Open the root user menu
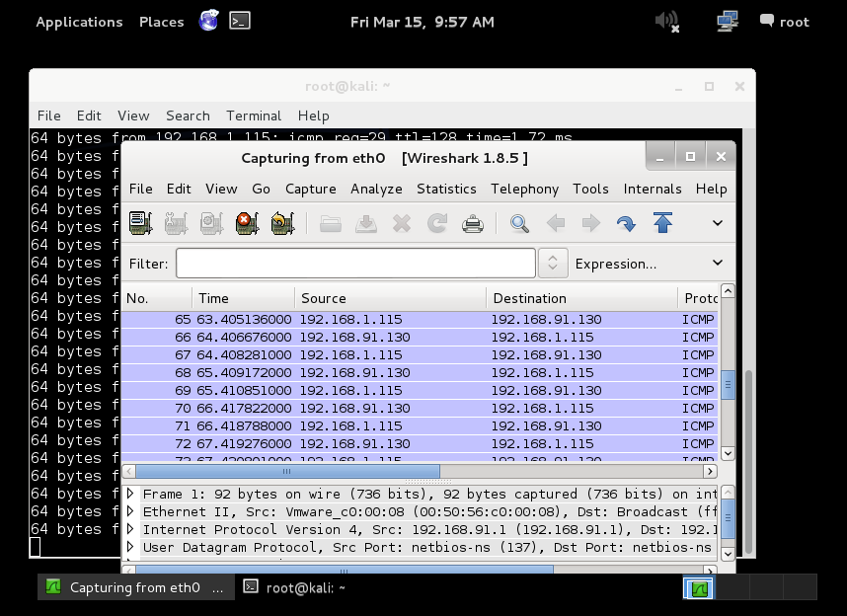The width and height of the screenshot is (847, 616). coord(785,22)
